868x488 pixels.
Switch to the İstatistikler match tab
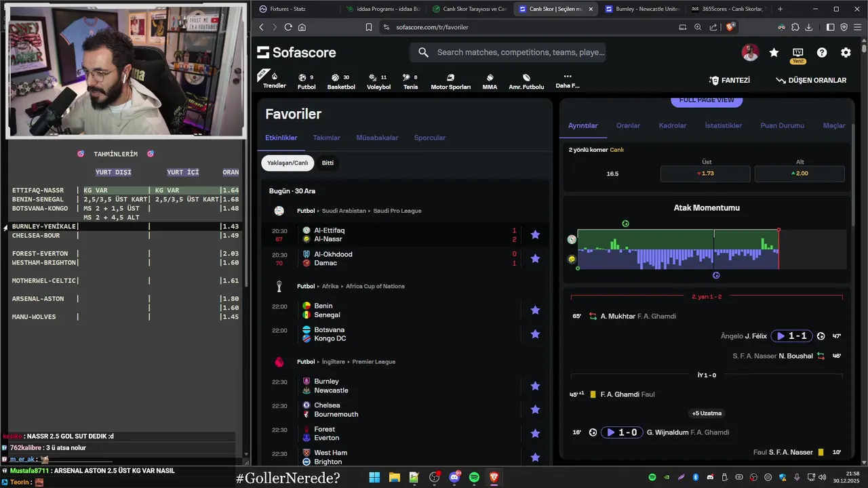[x=723, y=125]
